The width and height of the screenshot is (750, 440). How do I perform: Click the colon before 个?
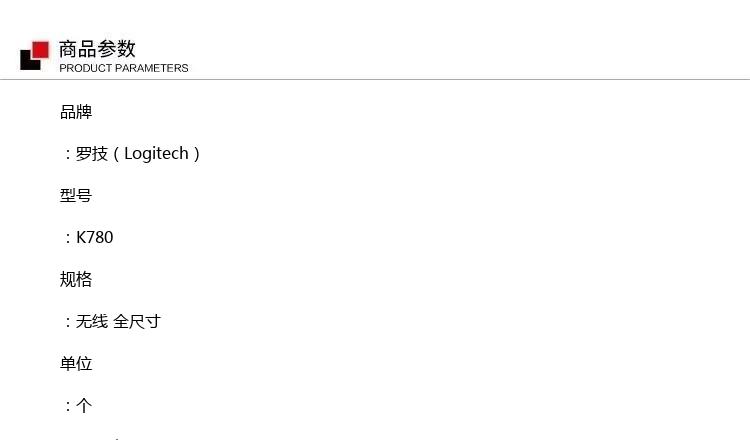pos(68,406)
